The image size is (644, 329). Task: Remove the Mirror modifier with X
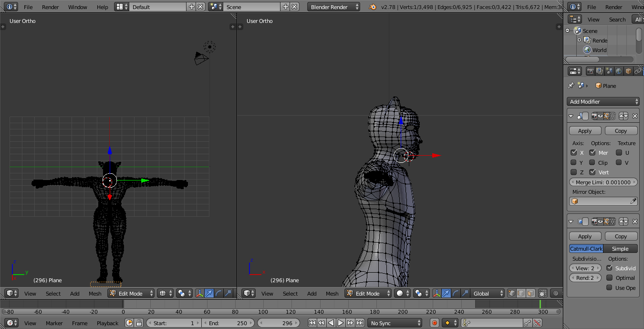[x=635, y=116]
